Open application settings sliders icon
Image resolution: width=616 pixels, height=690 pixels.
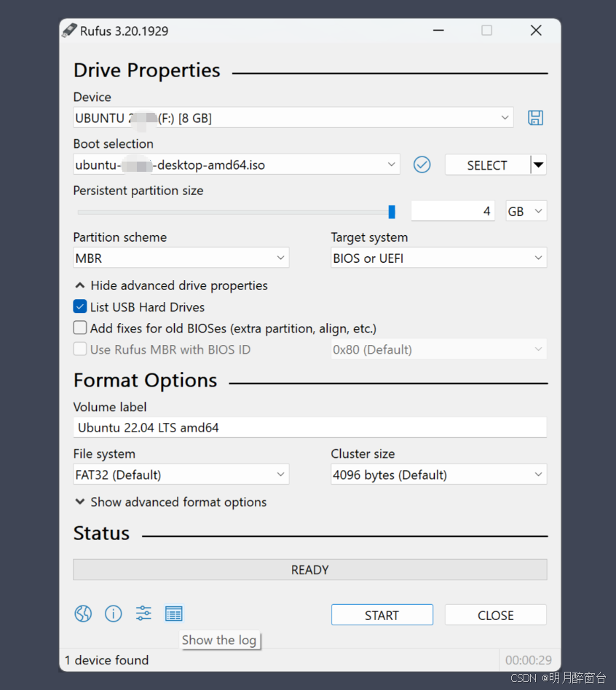[143, 614]
